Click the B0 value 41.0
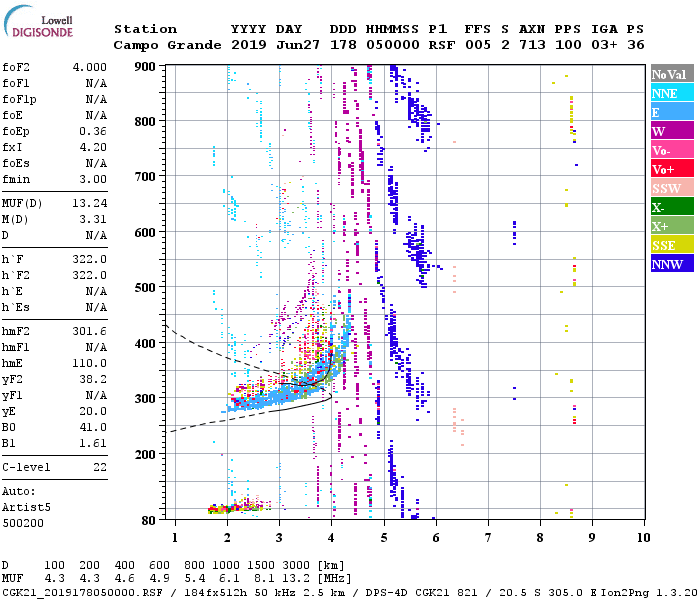700x600 pixels. point(93,427)
